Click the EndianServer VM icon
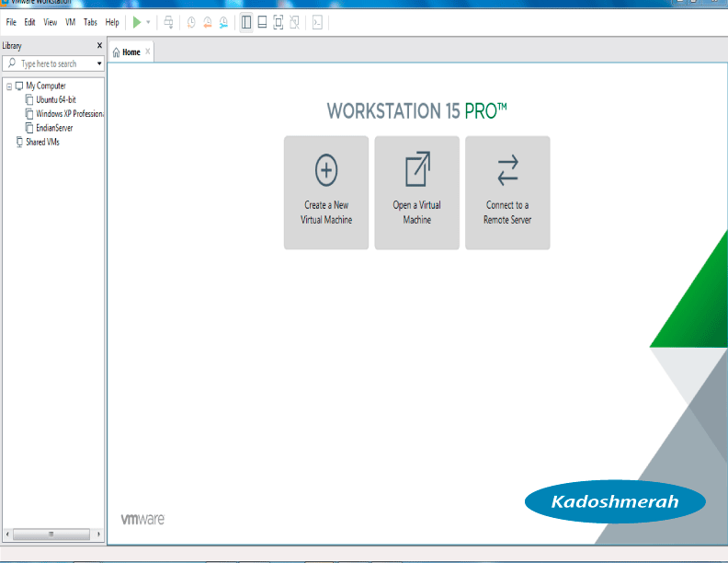Image resolution: width=728 pixels, height=563 pixels. [29, 128]
